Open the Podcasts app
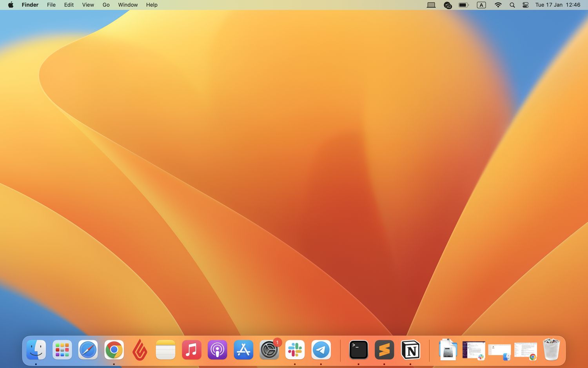Image resolution: width=588 pixels, height=368 pixels. tap(217, 350)
